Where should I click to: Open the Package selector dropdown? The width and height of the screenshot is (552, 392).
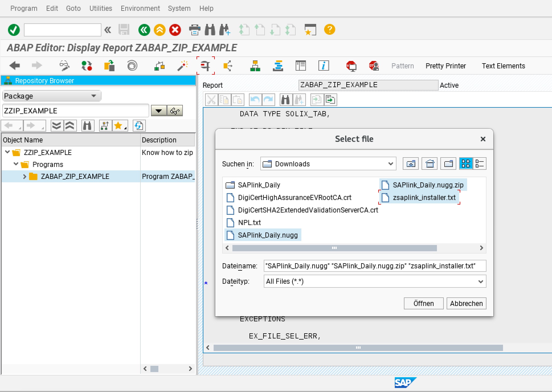coord(94,96)
